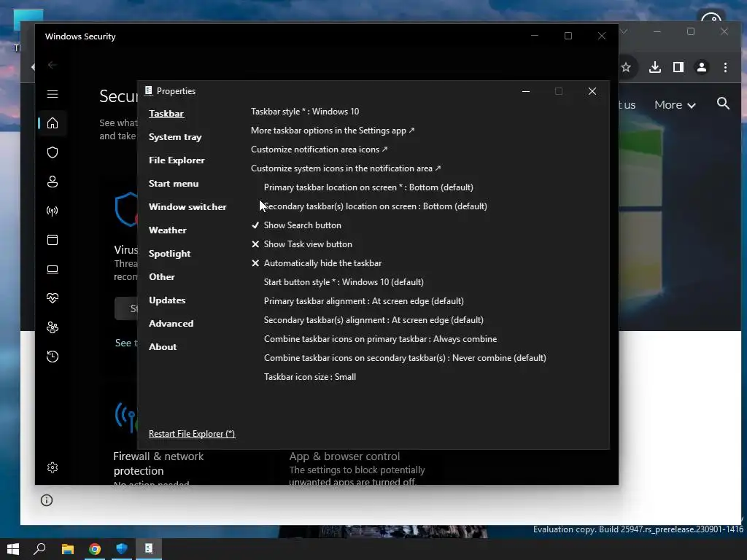Open the browser three-dot menu

click(725, 68)
